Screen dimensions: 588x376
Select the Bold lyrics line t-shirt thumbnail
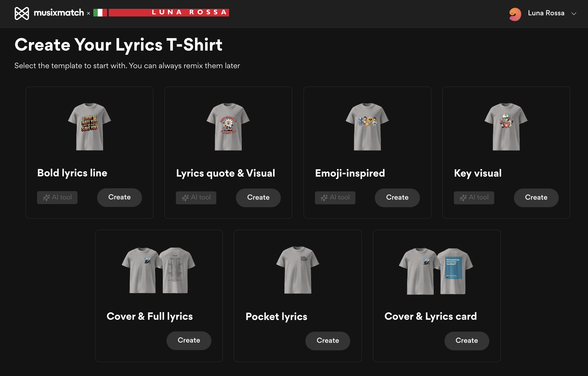click(x=89, y=127)
